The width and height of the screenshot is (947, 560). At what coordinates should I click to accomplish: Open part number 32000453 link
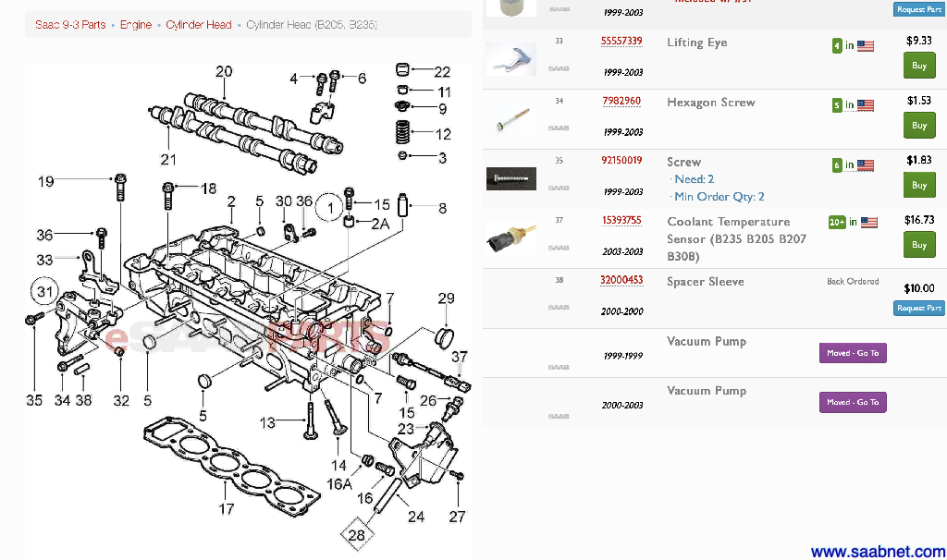[x=621, y=280]
